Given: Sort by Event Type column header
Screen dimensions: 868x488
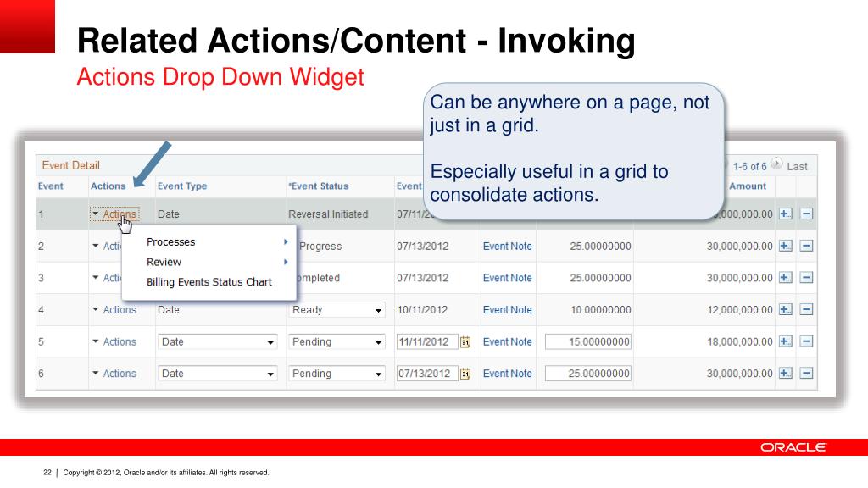Looking at the screenshot, I should (x=182, y=186).
